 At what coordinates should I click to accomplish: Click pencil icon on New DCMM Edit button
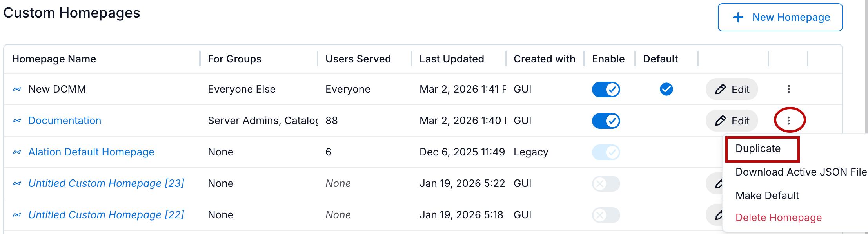pos(721,89)
